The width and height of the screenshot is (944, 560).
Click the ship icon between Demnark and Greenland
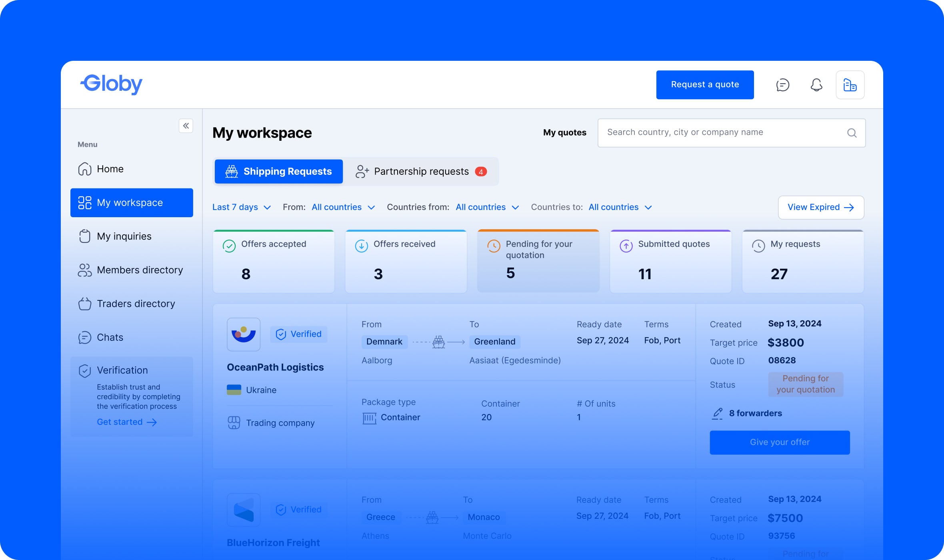tap(438, 342)
